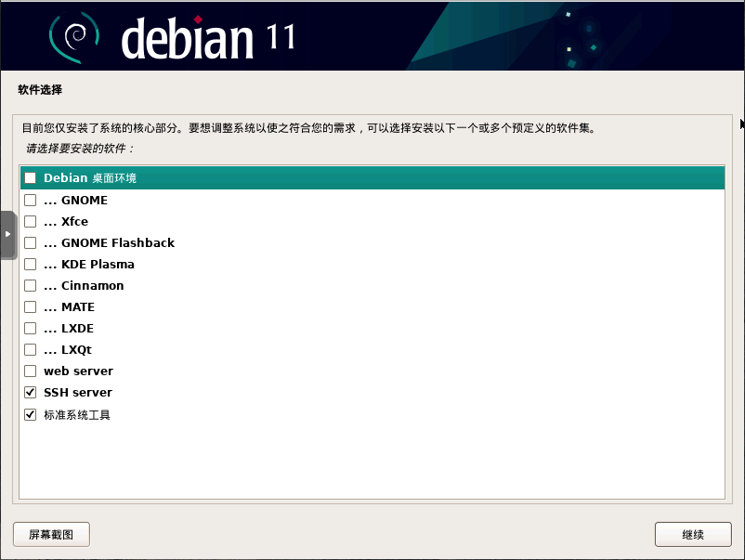
Task: Click the '... GNOME Flashback' label text
Action: (110, 242)
